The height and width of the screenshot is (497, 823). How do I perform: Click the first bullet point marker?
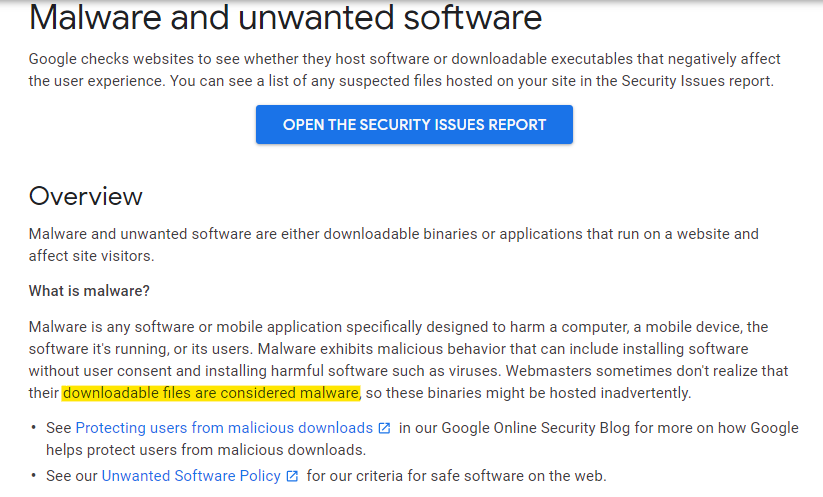(x=34, y=427)
